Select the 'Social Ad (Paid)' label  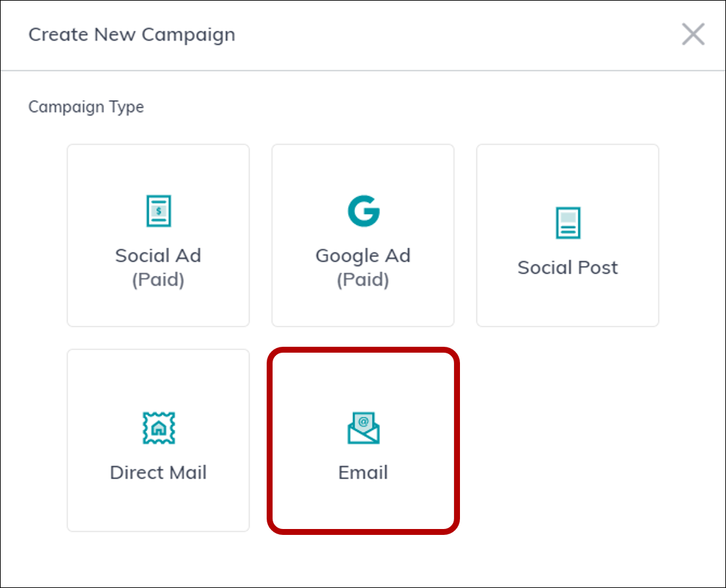click(159, 267)
